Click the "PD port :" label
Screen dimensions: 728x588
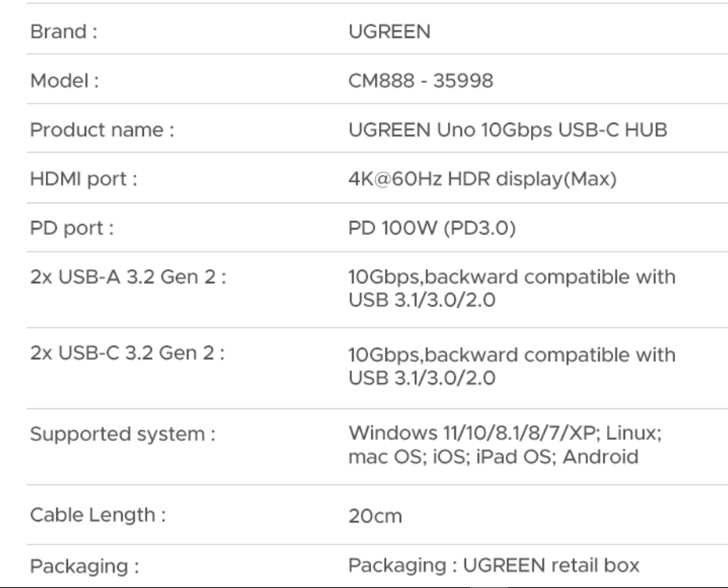[70, 231]
